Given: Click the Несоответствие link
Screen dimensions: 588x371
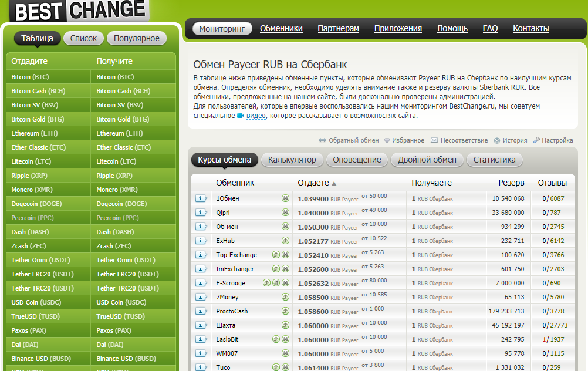Looking at the screenshot, I should (464, 140).
